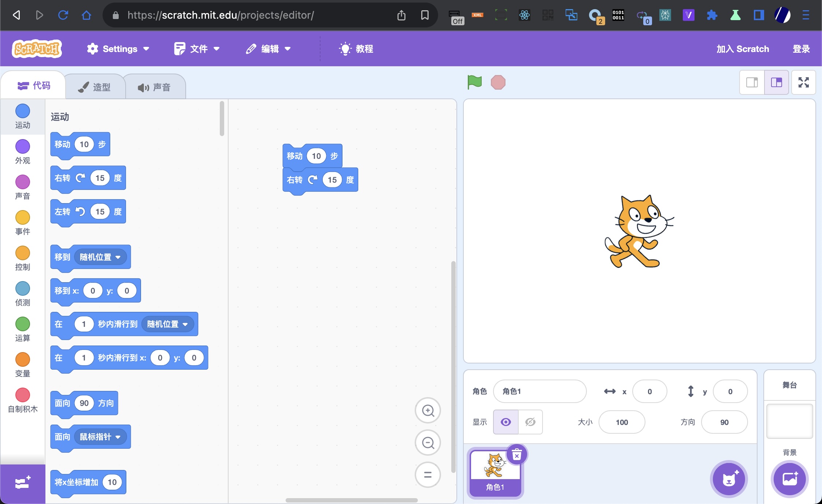The width and height of the screenshot is (822, 504).
Task: Switch to the 造型 (Costumes) tab
Action: (95, 87)
